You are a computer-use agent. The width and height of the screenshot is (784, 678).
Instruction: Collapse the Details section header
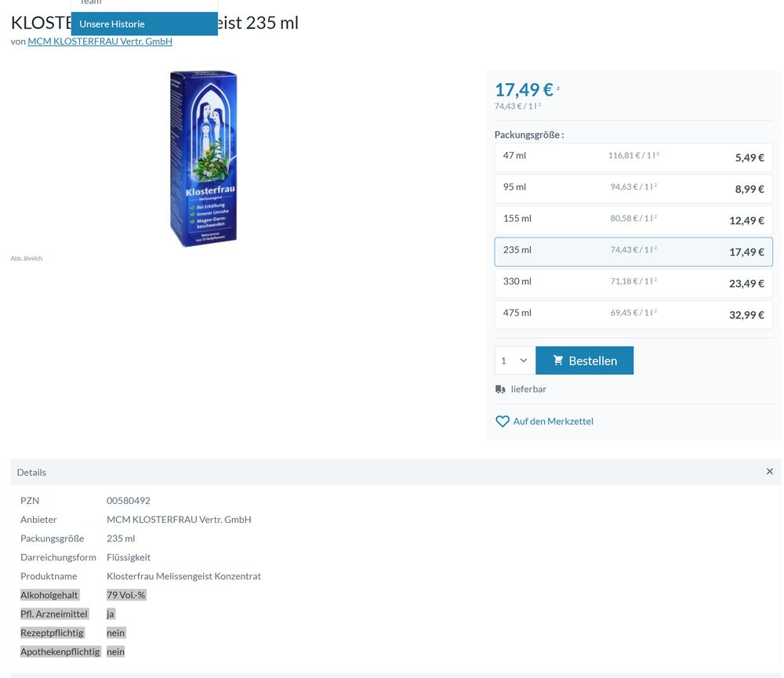395,472
